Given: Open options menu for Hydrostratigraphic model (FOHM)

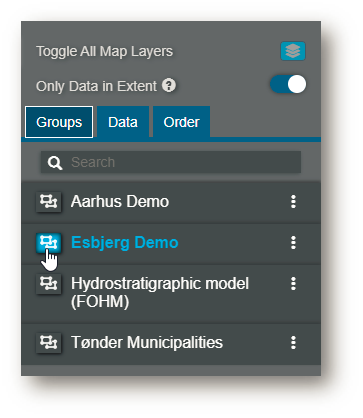Looking at the screenshot, I should tap(293, 284).
